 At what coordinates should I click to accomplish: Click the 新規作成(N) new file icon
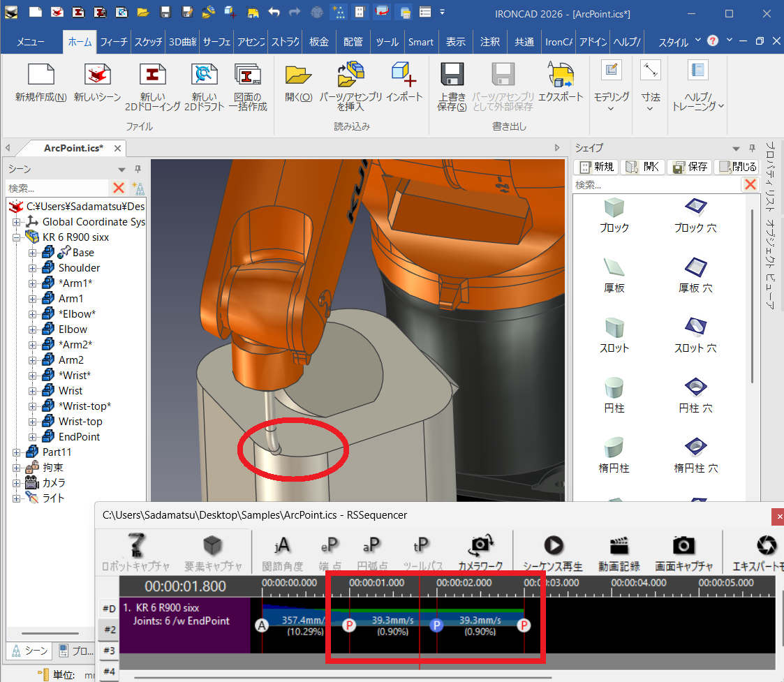41,75
